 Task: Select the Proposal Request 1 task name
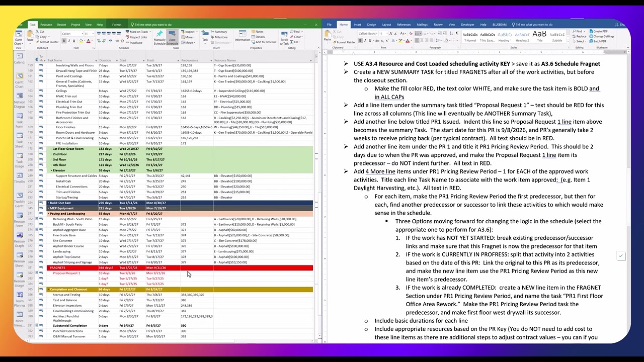(66, 273)
